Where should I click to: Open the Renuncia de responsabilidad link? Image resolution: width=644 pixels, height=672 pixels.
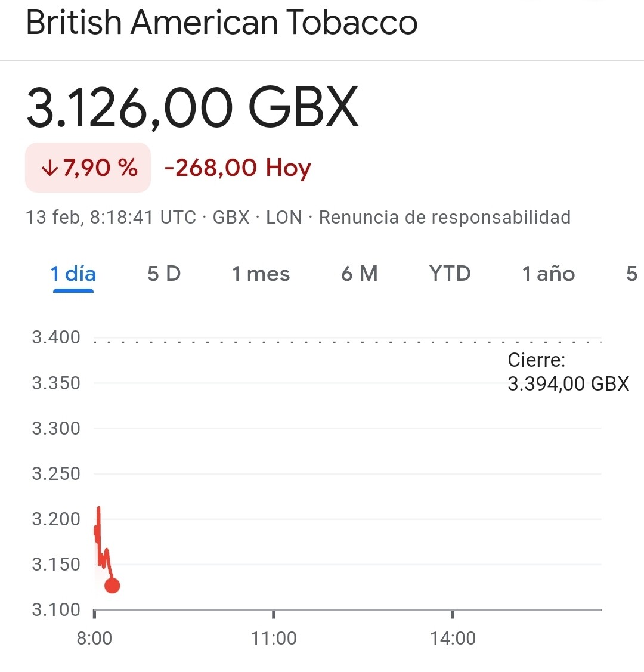[445, 217]
